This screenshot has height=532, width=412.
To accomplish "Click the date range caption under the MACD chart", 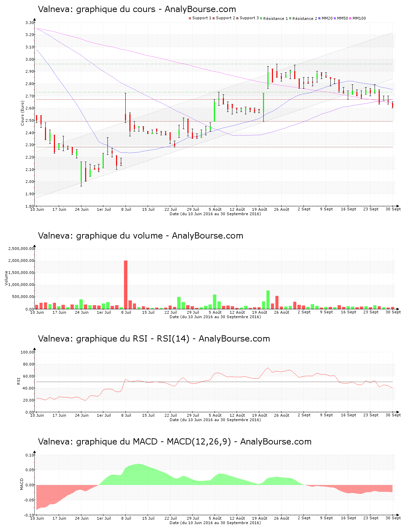I will click(215, 523).
